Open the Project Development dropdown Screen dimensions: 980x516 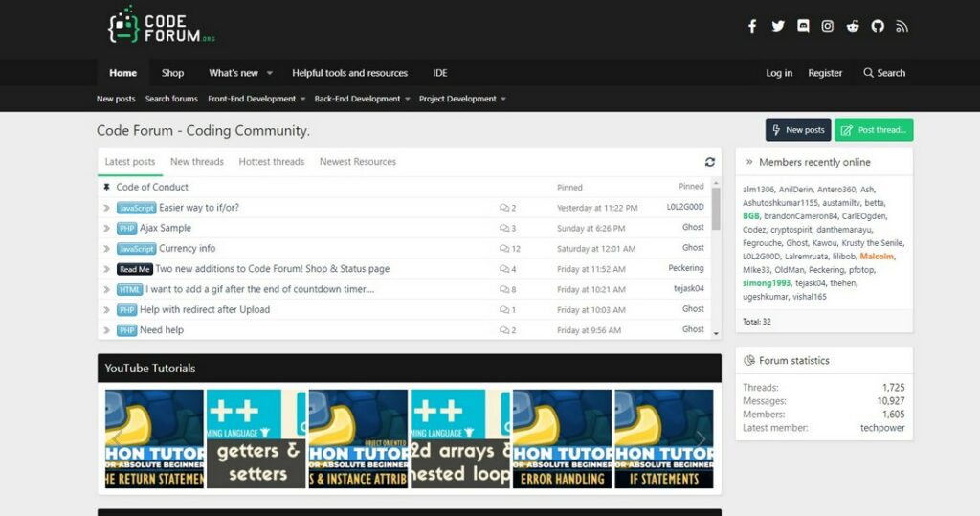503,99
